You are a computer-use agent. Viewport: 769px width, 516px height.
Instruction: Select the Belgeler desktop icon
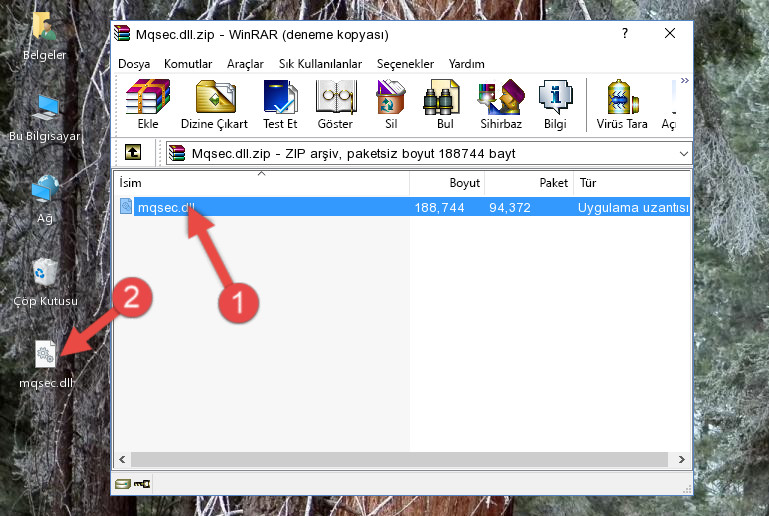[x=44, y=36]
